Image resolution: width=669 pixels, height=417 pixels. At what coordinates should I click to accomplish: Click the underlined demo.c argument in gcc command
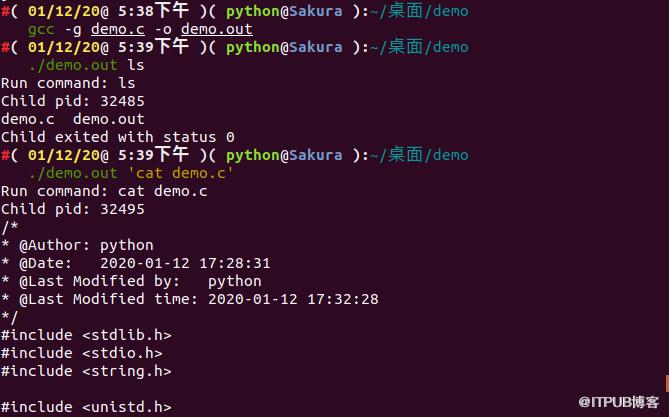[118, 29]
